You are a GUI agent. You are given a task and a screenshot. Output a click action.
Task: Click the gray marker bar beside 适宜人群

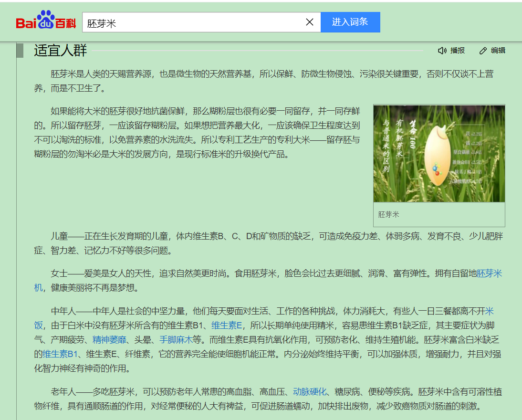tap(20, 50)
